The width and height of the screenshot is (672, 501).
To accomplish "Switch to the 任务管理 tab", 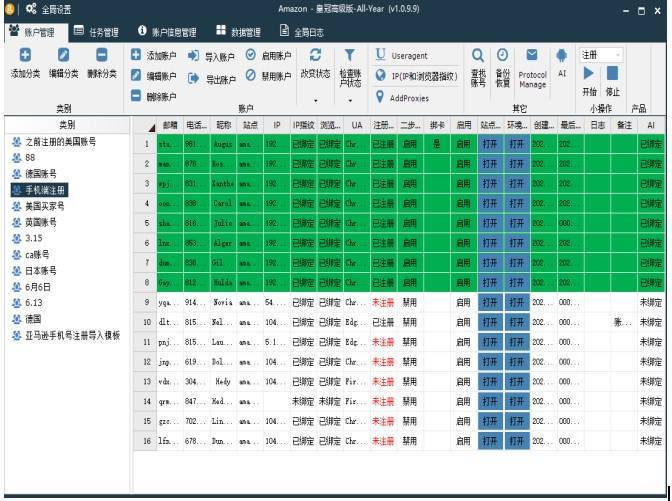I will (x=96, y=32).
